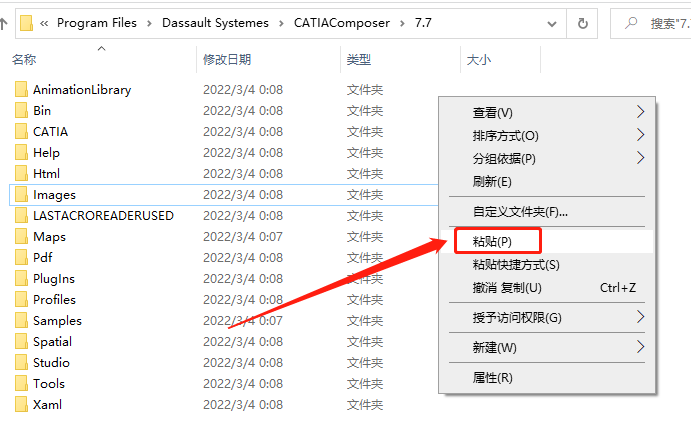Click the Xaml folder icon

tap(21, 404)
